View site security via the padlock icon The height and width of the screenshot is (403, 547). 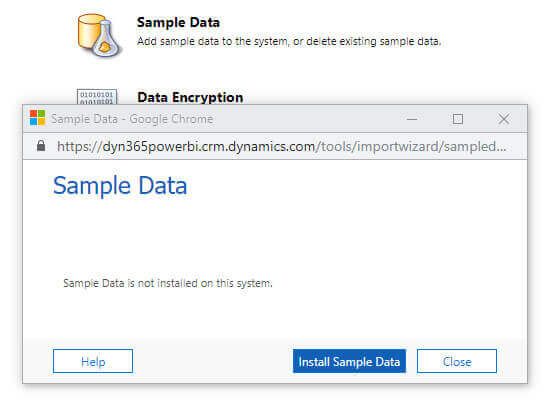[x=41, y=146]
